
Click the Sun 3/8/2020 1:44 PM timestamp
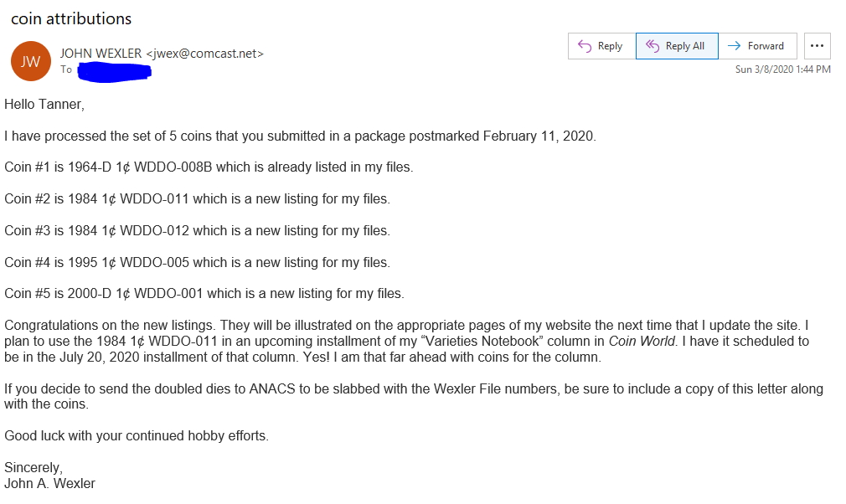click(x=783, y=69)
